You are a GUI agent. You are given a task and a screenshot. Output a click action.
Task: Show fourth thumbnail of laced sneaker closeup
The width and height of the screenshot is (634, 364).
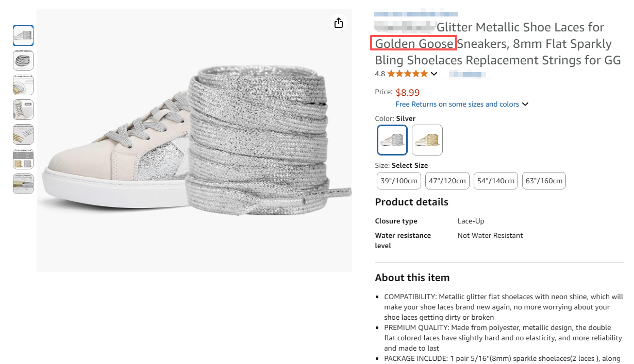(x=23, y=110)
